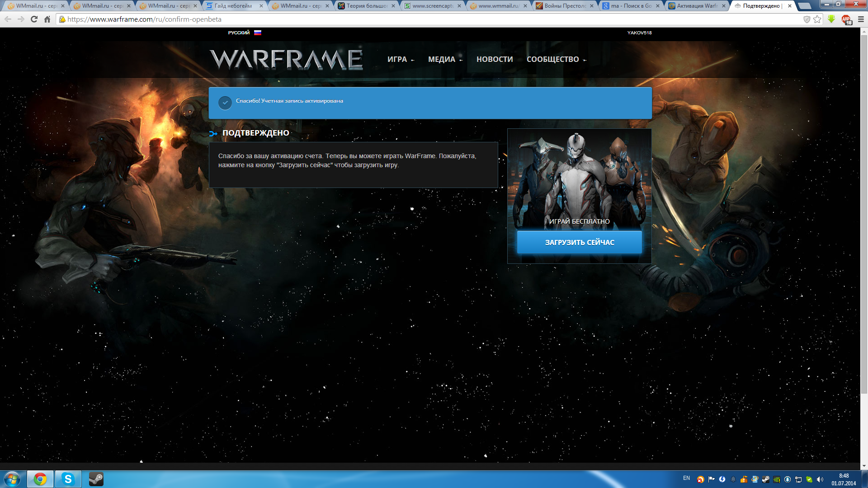Click the checkmark icon in the blue notice
The width and height of the screenshot is (868, 488).
pos(225,103)
